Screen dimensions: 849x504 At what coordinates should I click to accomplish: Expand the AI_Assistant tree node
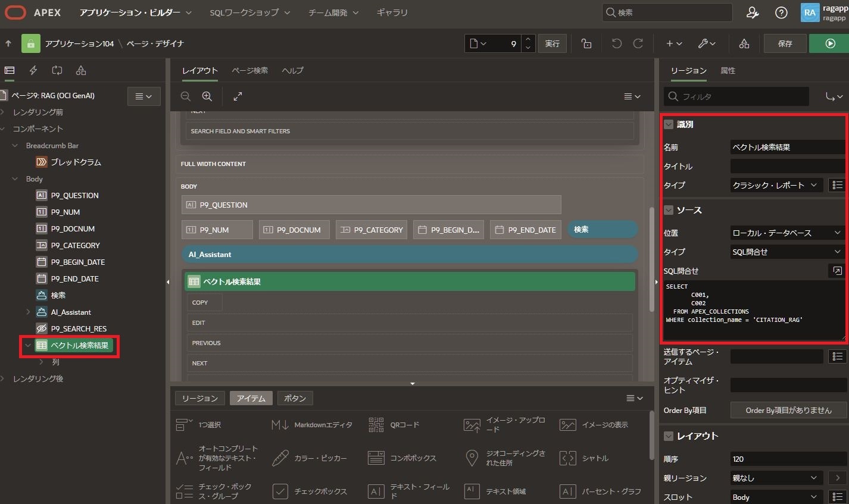[28, 312]
